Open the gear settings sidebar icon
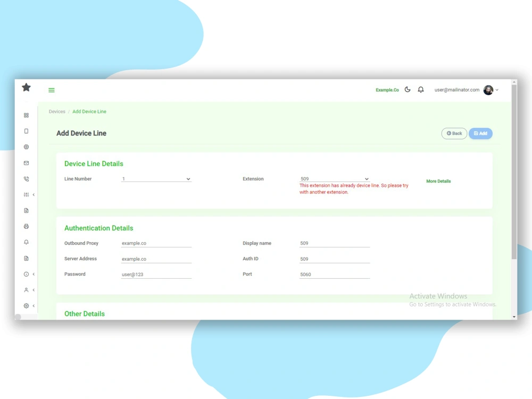Image resolution: width=532 pixels, height=399 pixels. pos(26,306)
